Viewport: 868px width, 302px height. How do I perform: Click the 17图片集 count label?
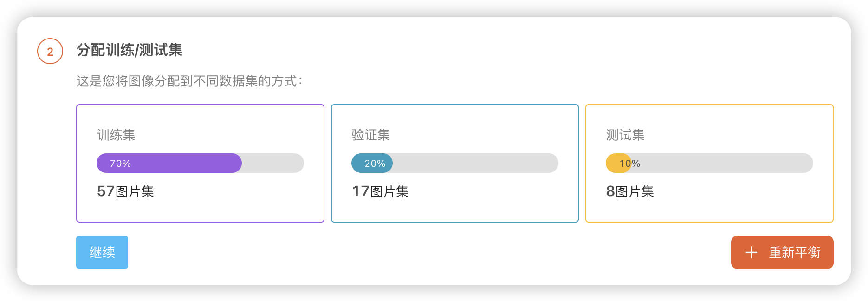pyautogui.click(x=380, y=191)
